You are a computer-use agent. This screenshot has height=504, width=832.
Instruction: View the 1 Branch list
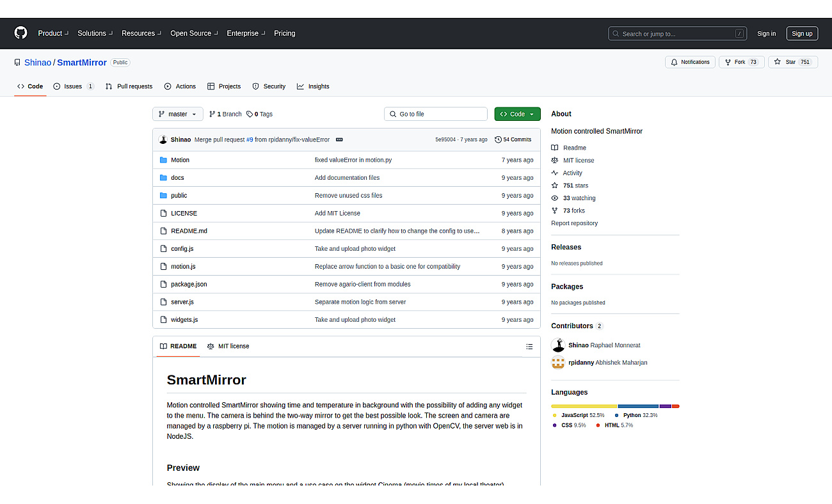coord(225,114)
